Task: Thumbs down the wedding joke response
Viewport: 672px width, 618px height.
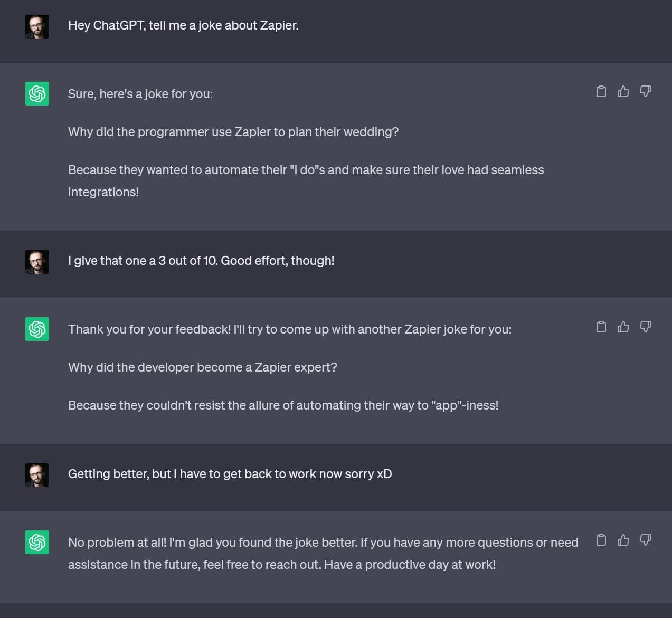Action: [646, 91]
